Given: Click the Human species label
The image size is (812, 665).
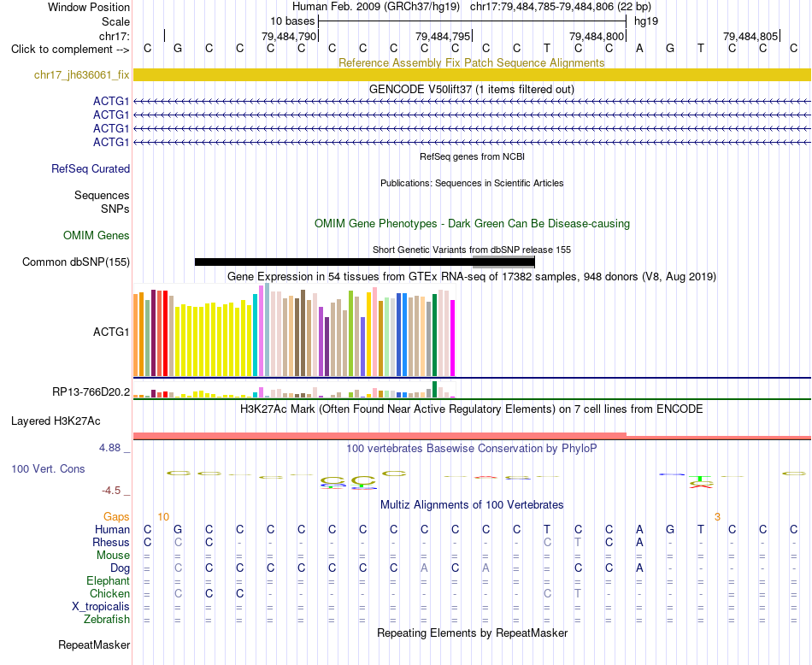Looking at the screenshot, I should 112,529.
